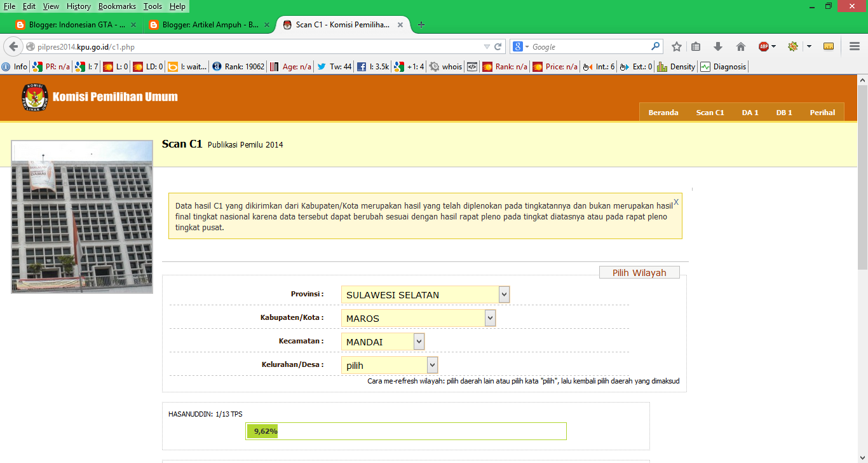Go back using the browser back arrow
Screen dimensions: 868x463
tap(13, 46)
